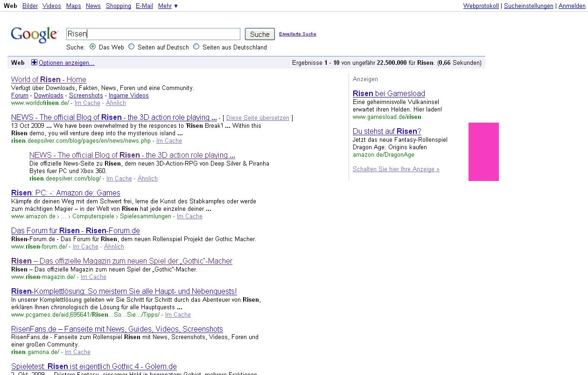
Task: Open the Screenshots sitelink
Action: click(x=86, y=95)
